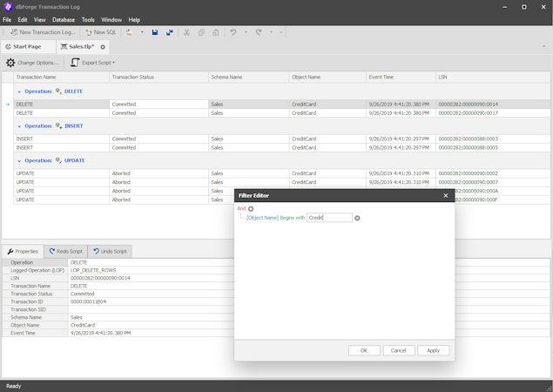
Task: Click the New SQL toolbar button
Action: tap(100, 32)
